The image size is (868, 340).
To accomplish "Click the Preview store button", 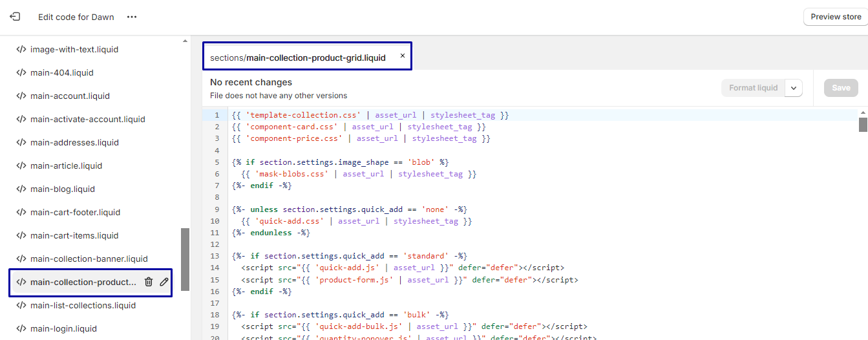I will (836, 17).
